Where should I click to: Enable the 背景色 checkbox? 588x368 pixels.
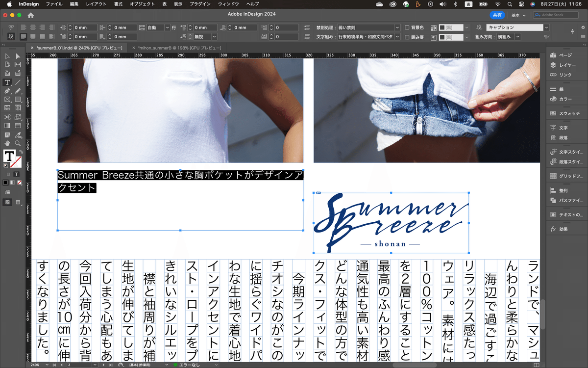[x=407, y=27]
